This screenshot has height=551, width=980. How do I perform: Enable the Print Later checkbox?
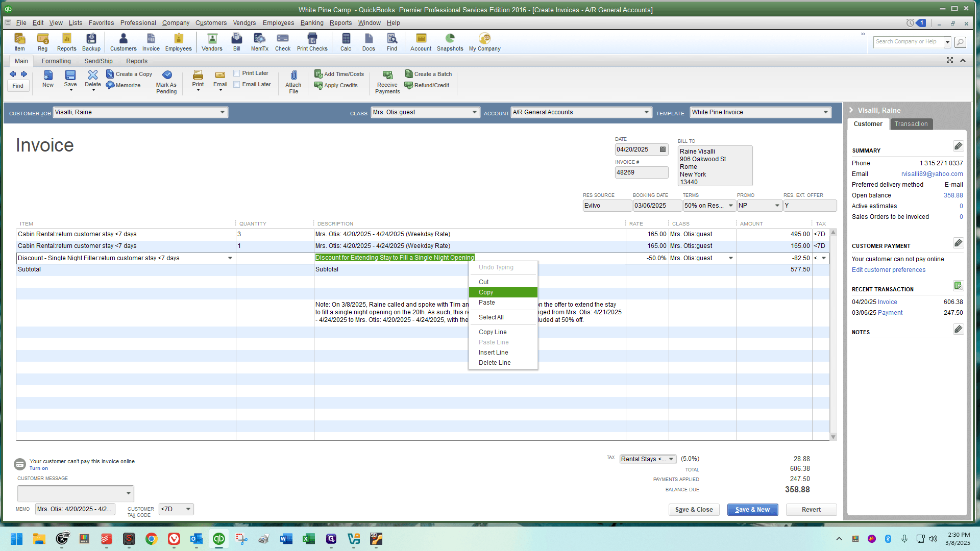point(237,73)
